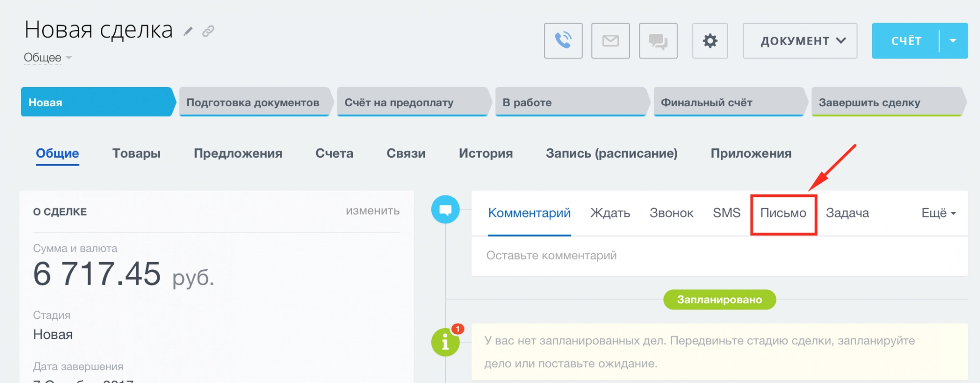Set stage to Финальный счёт

coord(730,102)
